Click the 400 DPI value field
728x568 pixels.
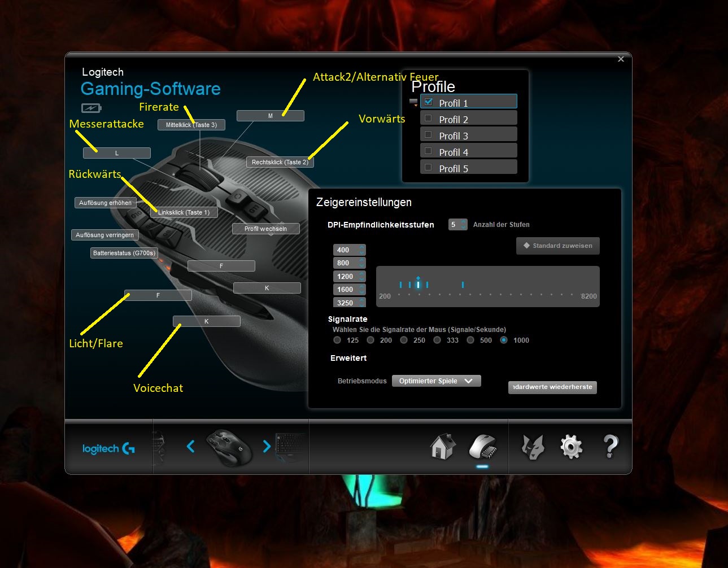click(345, 250)
